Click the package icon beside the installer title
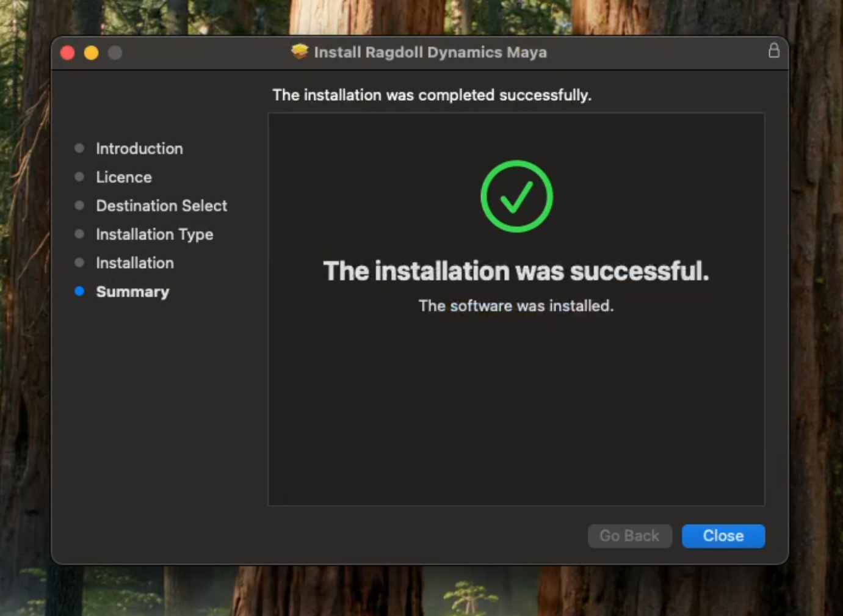This screenshot has height=616, width=843. [299, 52]
